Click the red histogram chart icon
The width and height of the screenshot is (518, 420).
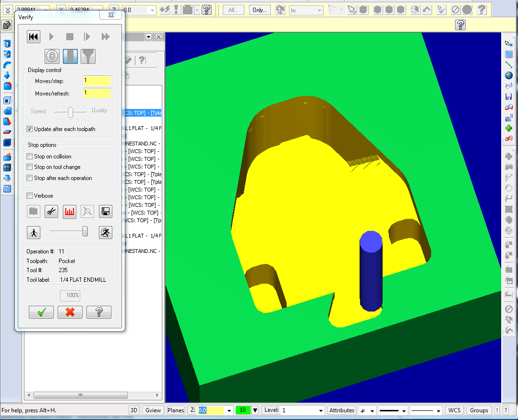coord(70,211)
